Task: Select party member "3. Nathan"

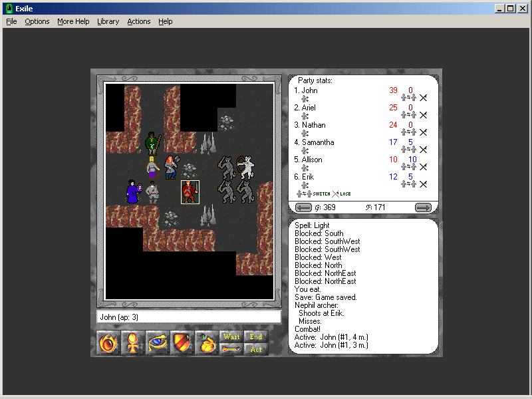Action: [310, 125]
